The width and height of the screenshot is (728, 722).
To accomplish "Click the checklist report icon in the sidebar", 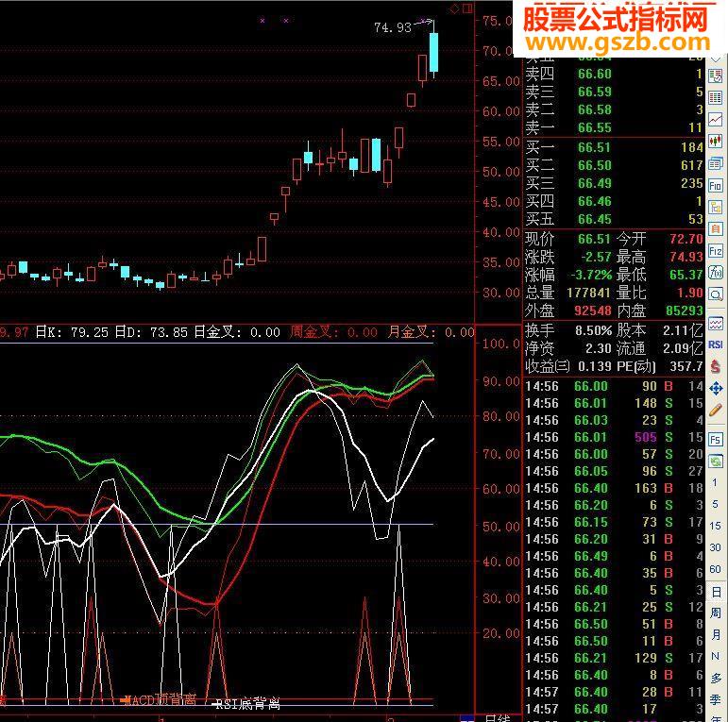I will point(716,76).
